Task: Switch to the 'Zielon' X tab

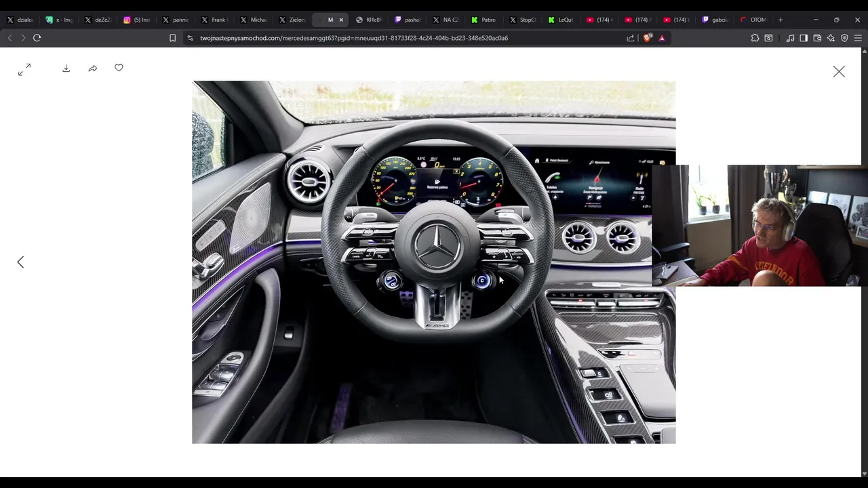Action: [292, 20]
